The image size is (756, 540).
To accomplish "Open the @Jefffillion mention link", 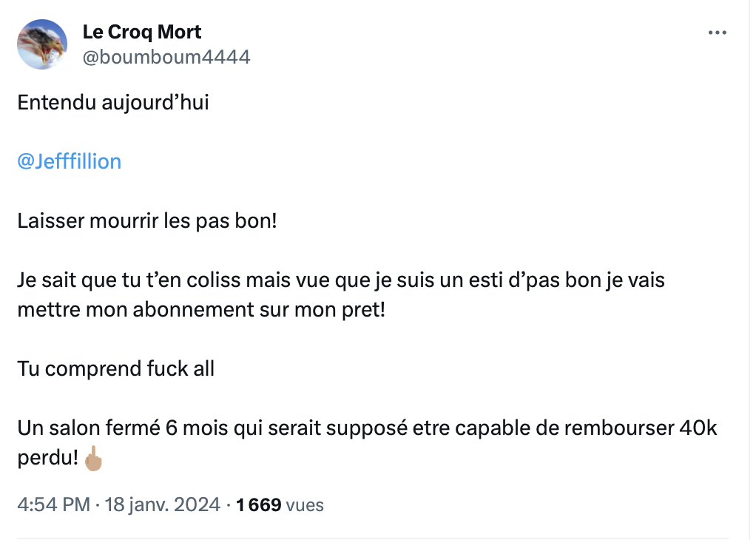I will [x=69, y=161].
